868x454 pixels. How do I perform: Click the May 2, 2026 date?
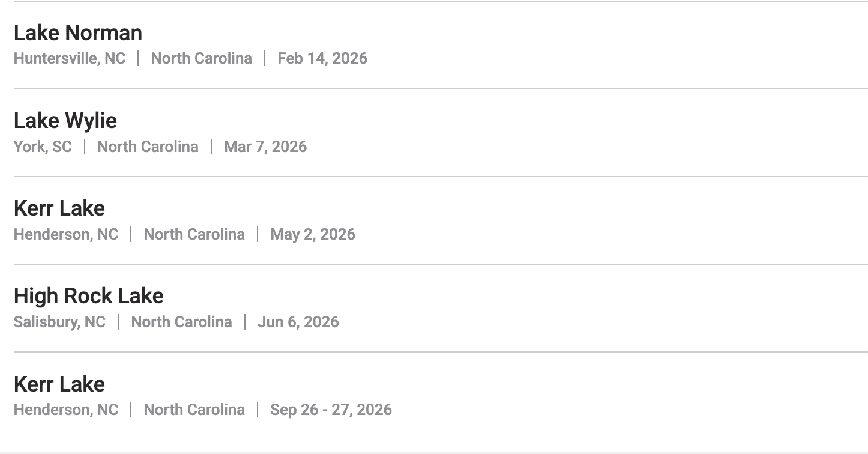(313, 234)
